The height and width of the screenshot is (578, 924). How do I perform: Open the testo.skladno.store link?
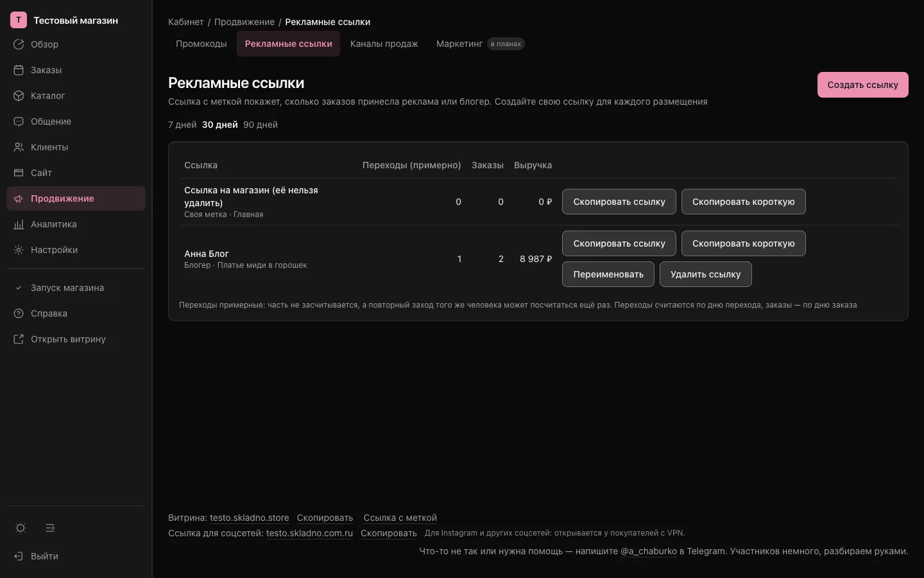(x=250, y=518)
